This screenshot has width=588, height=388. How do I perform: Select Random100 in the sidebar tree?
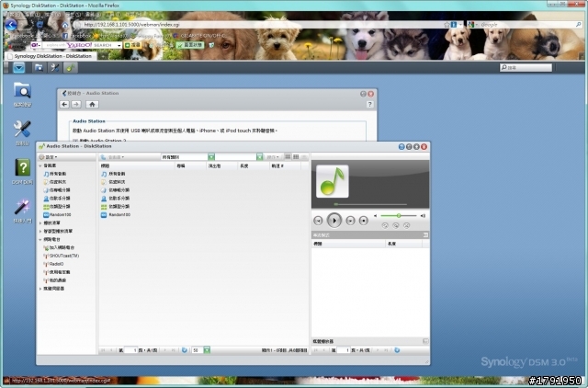click(x=57, y=214)
